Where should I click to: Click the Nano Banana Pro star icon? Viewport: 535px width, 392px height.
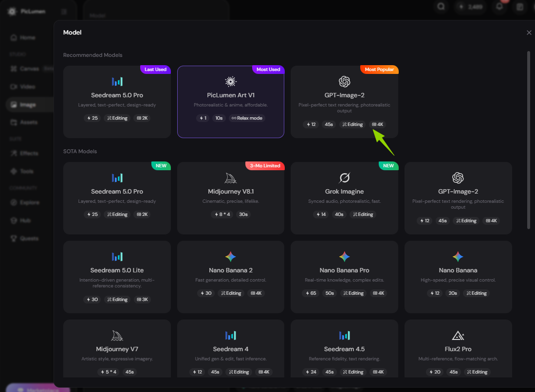pyautogui.click(x=344, y=257)
